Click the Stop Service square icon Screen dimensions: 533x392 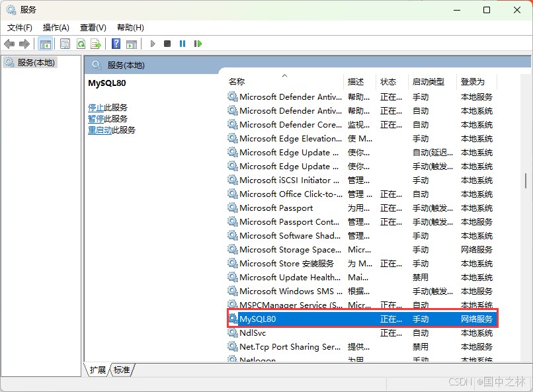pos(167,44)
